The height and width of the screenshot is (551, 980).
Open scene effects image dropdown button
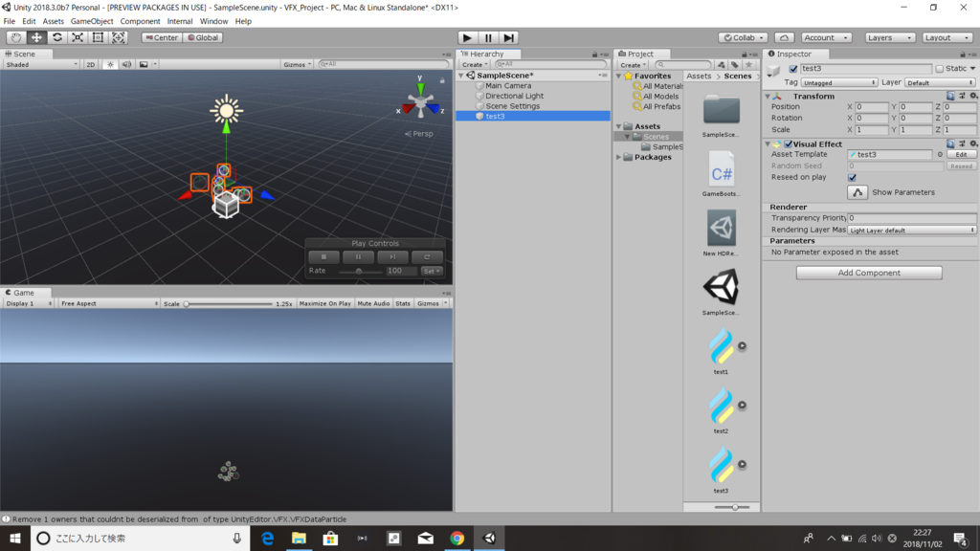tap(146, 64)
